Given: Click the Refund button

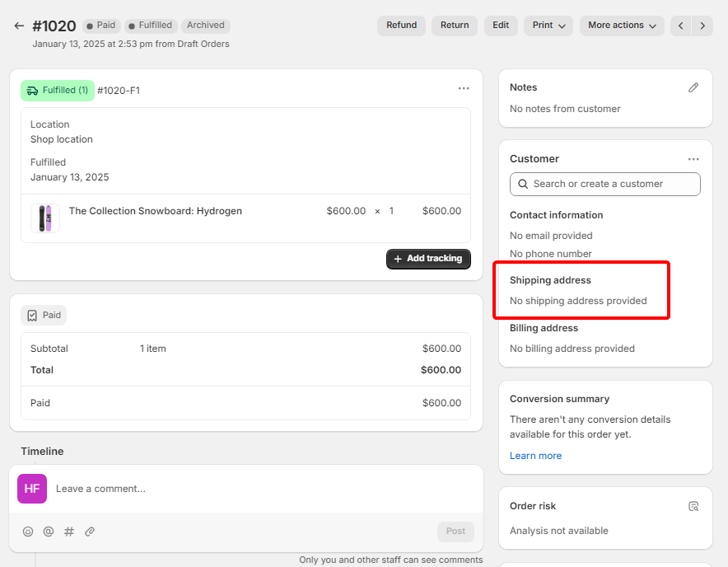Looking at the screenshot, I should pos(401,26).
